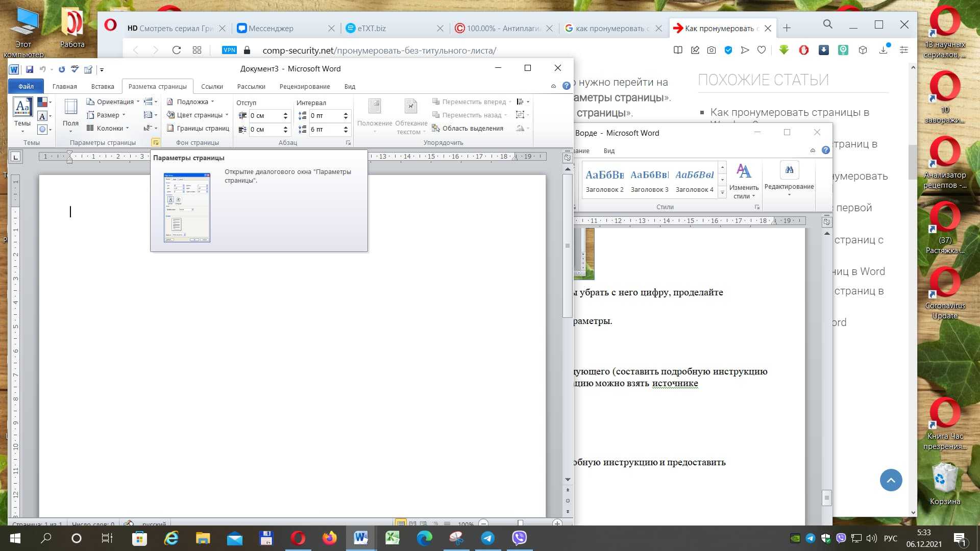Increase the right indent value using up arrow
The height and width of the screenshot is (551, 980).
click(x=286, y=127)
